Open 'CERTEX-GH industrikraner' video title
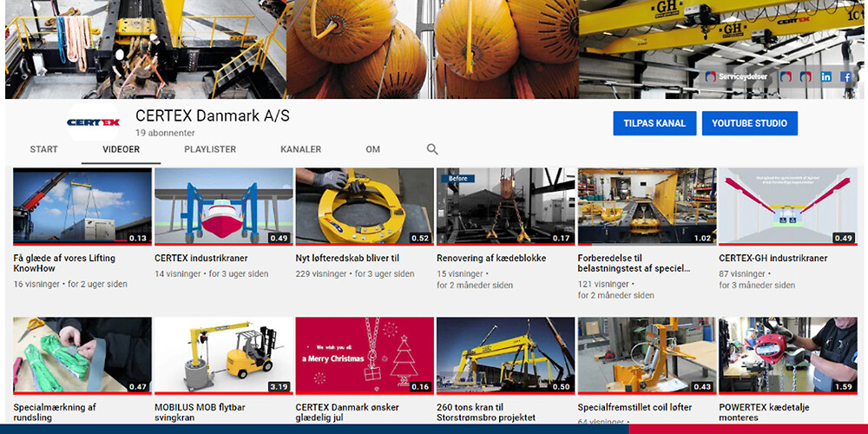 click(773, 259)
